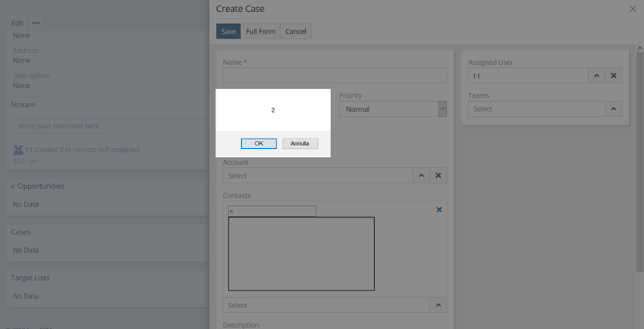Click the Contacts Select field

pos(327,305)
